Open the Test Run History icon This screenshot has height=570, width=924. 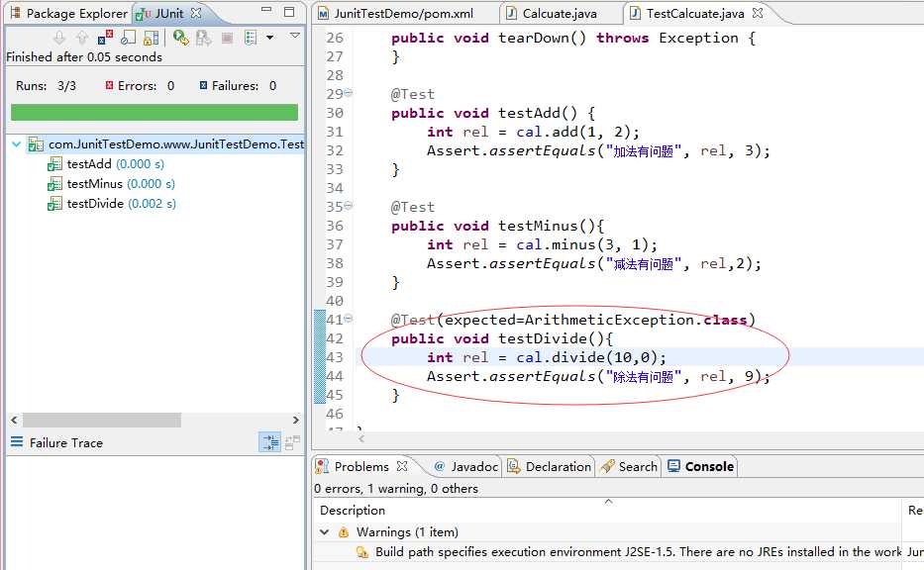[251, 38]
